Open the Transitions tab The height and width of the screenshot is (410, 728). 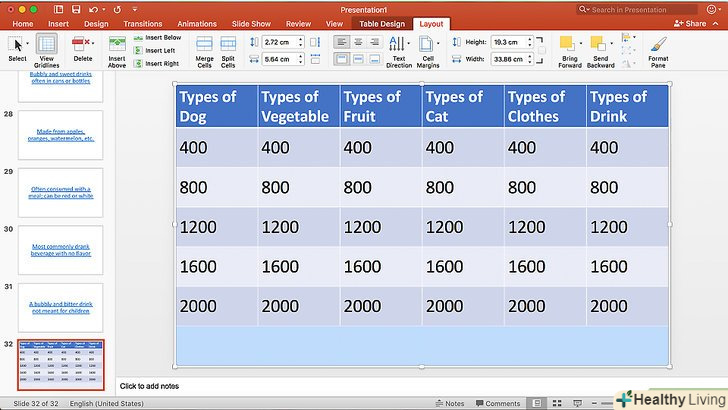(x=143, y=23)
